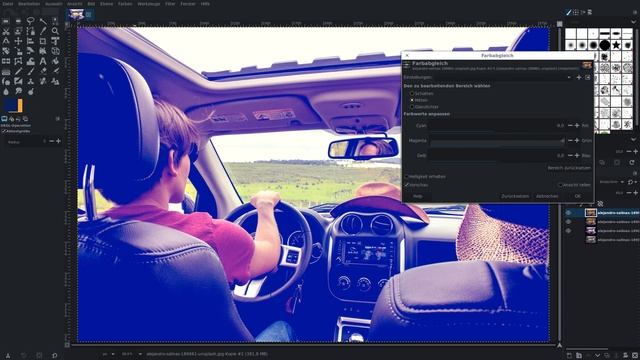Image resolution: width=640 pixels, height=360 pixels.
Task: Click Zurücksetzen in the Farbabgleich dialog
Action: [515, 196]
